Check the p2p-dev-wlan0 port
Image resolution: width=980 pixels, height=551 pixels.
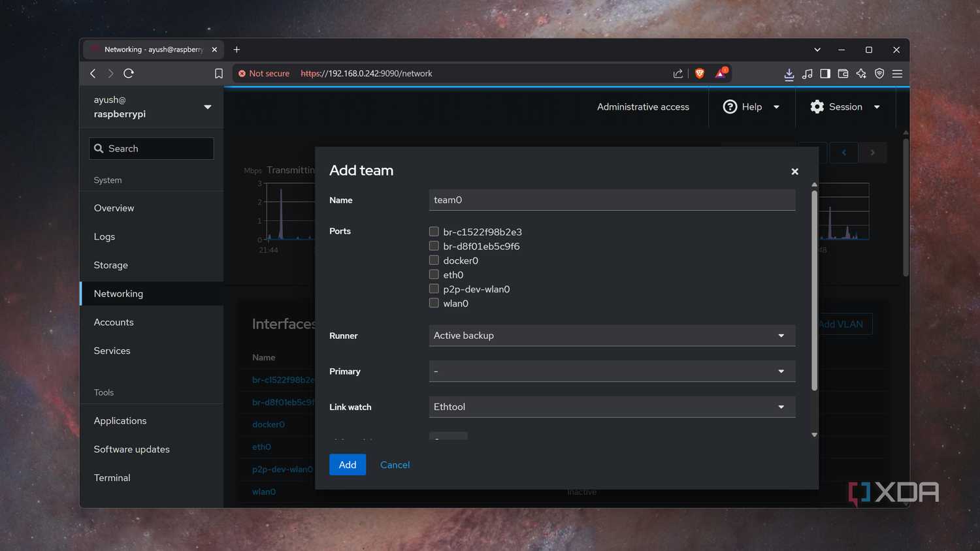[x=434, y=289]
